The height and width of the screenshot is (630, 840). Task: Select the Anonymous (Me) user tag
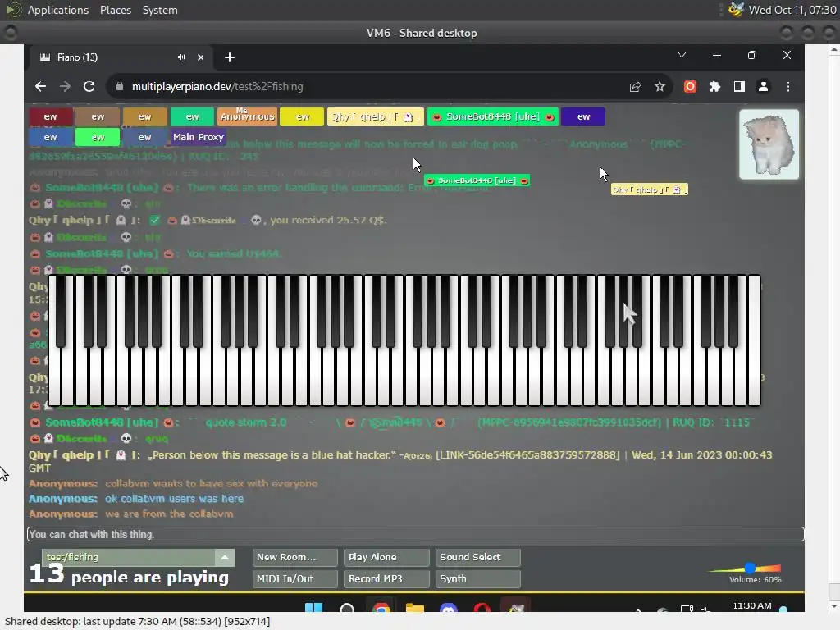(247, 116)
